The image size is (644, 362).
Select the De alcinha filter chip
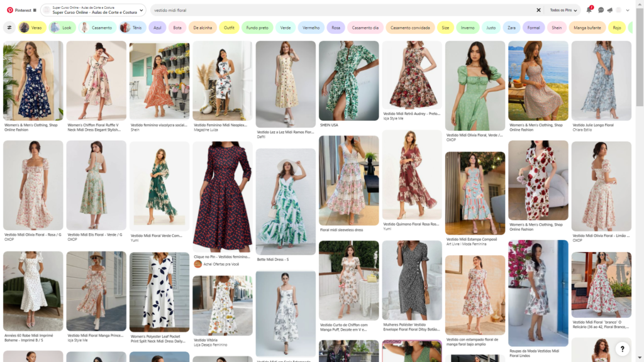203,28
